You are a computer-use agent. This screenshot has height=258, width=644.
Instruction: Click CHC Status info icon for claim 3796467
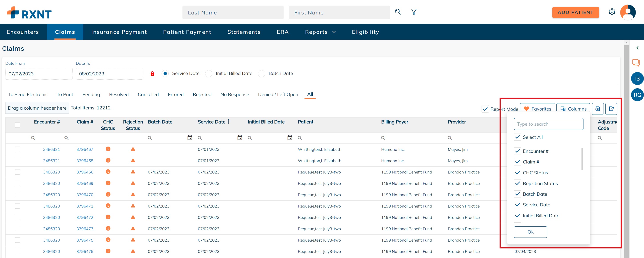108,149
